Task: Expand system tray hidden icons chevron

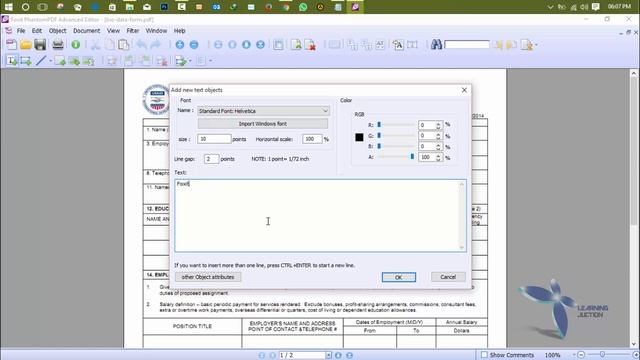Action: [x=550, y=7]
